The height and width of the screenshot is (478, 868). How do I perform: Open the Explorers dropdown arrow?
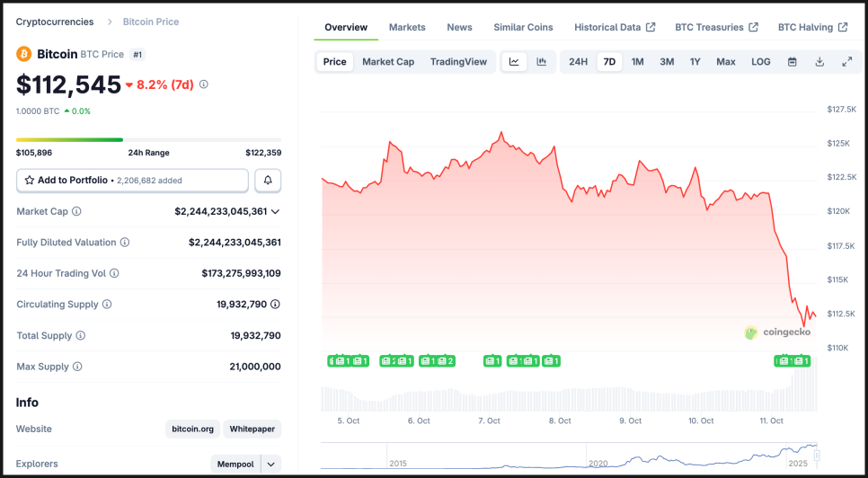pyautogui.click(x=270, y=465)
